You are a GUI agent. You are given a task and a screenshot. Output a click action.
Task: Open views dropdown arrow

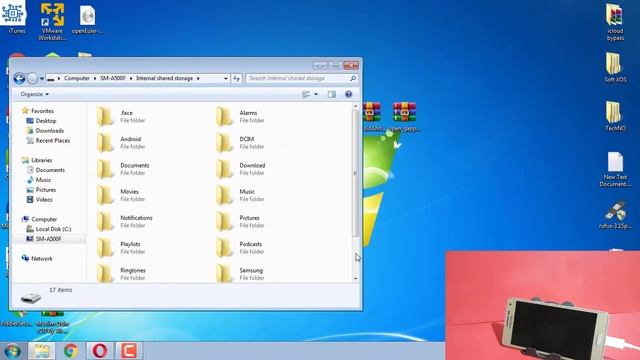(x=316, y=94)
